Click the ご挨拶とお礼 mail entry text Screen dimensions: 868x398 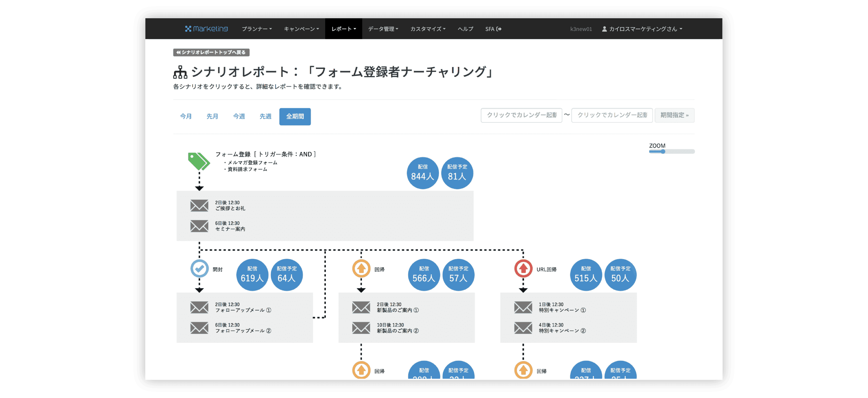230,208
